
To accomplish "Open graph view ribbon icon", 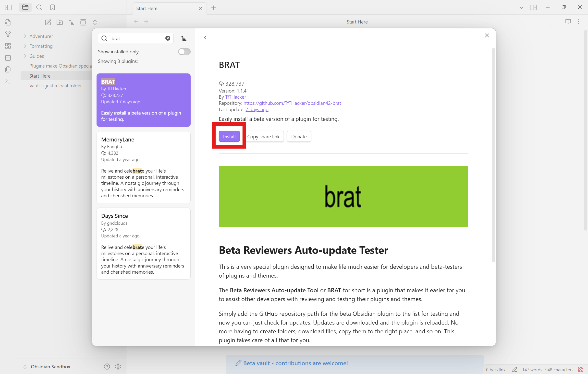I will (x=8, y=34).
